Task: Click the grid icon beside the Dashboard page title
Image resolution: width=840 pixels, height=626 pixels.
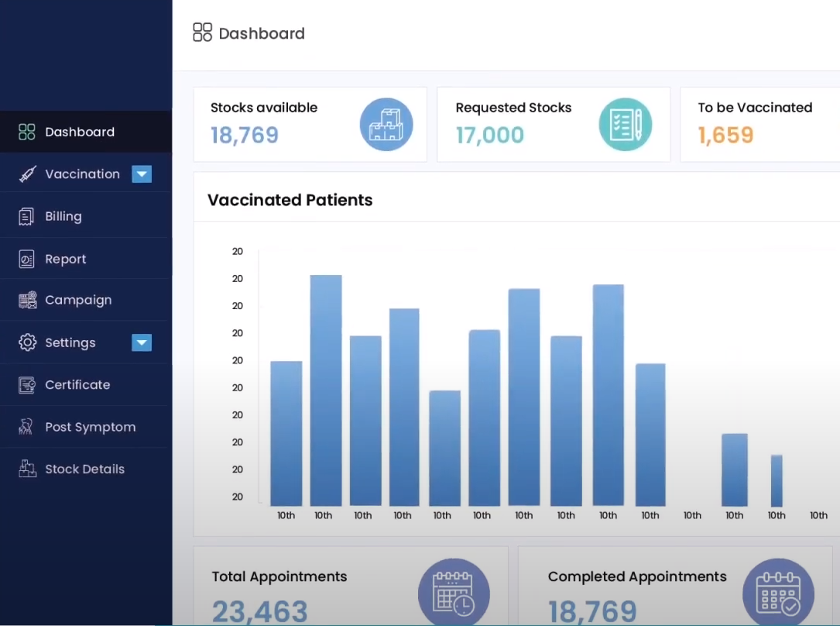Action: coord(202,33)
